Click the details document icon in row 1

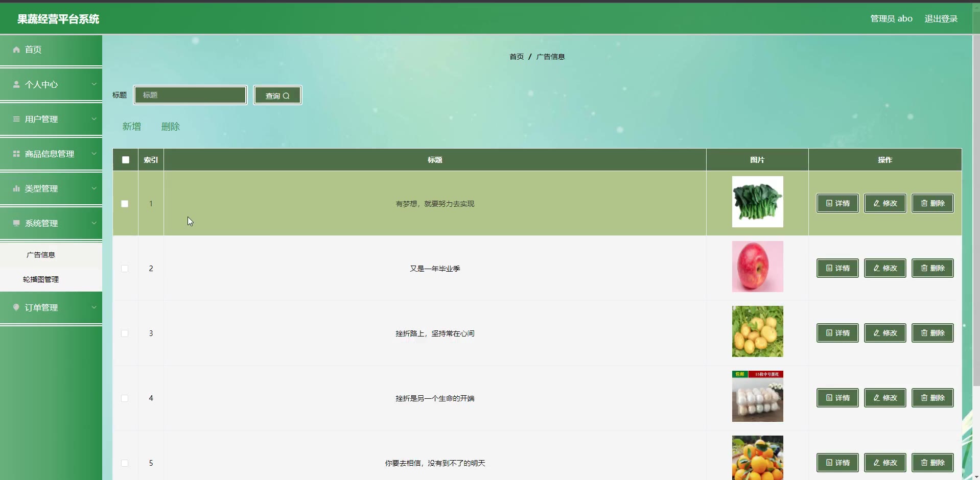coord(829,203)
